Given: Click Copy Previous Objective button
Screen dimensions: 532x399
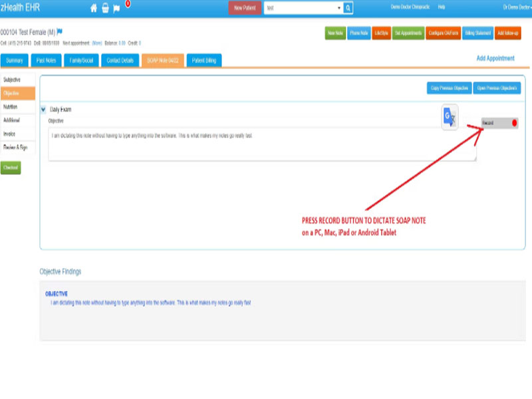Looking at the screenshot, I should [450, 88].
